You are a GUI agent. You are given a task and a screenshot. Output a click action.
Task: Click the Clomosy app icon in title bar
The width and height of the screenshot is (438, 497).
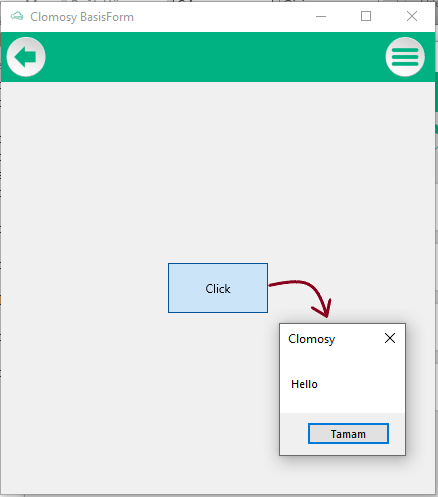tap(17, 16)
